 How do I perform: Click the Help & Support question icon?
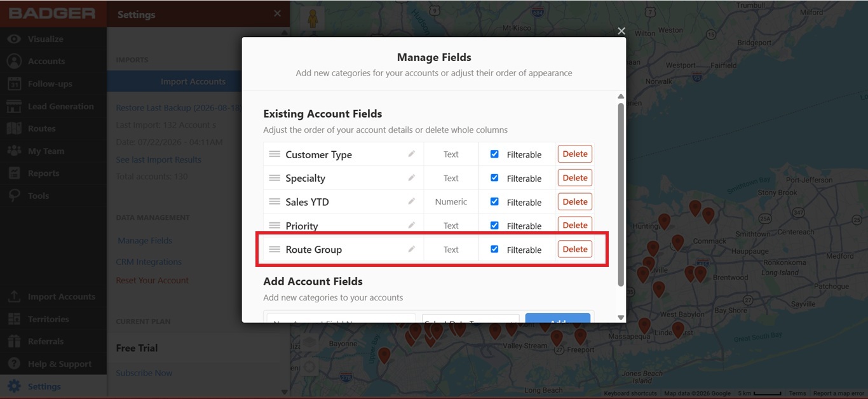14,364
